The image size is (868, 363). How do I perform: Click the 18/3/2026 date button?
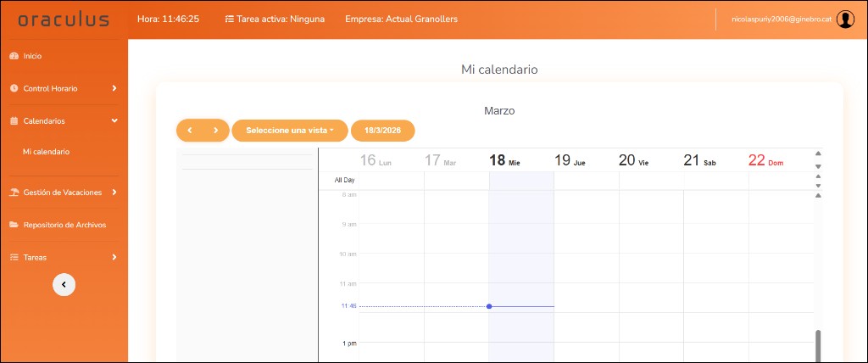click(x=382, y=131)
